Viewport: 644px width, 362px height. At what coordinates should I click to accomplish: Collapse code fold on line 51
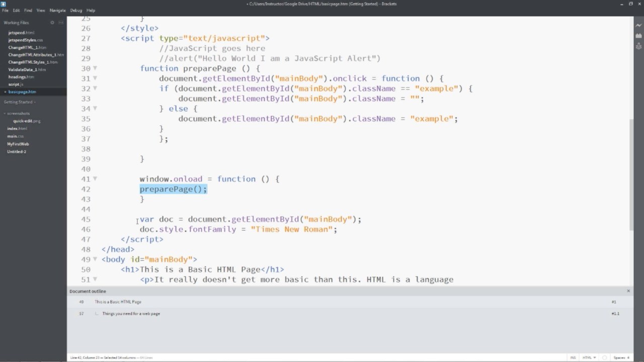pos(95,280)
